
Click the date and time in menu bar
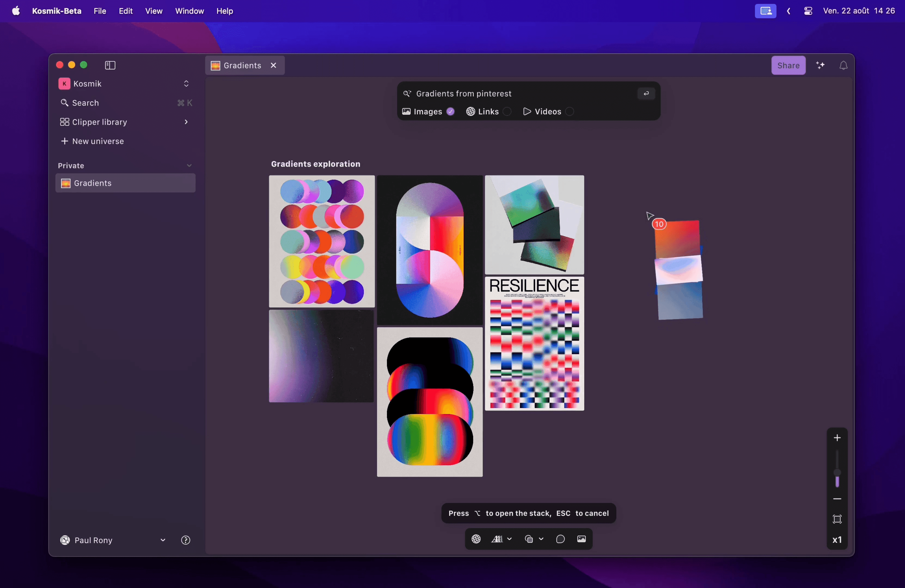[x=859, y=11]
